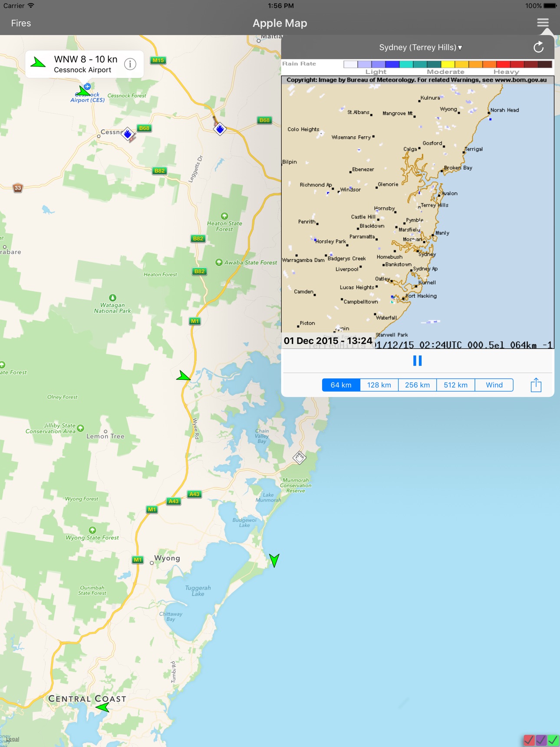560x747 pixels.
Task: Toggle the red checkbox overlay
Action: (529, 740)
